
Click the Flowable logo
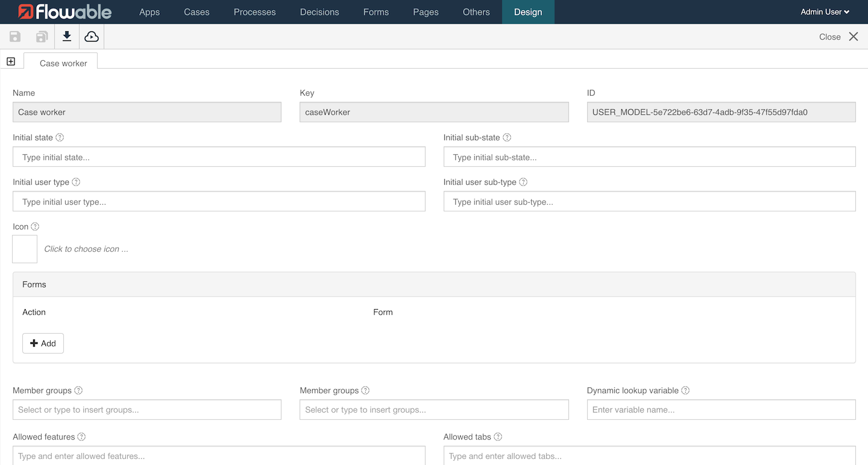[x=65, y=12]
